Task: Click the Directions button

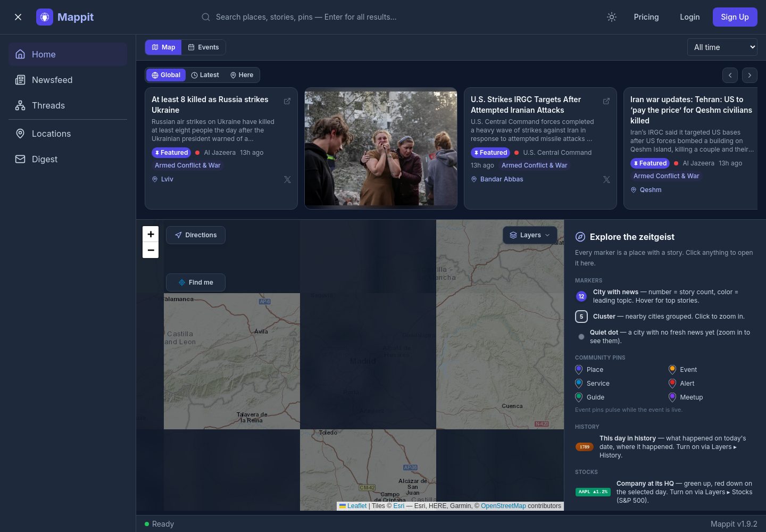Action: pos(196,235)
